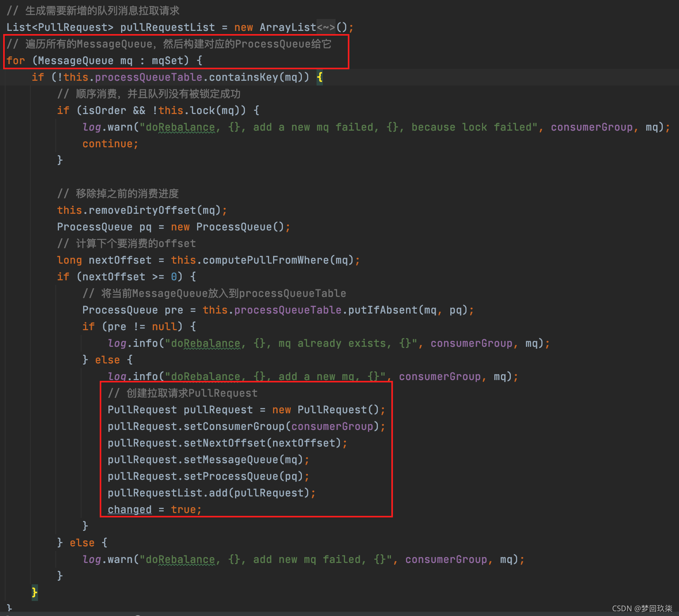Expand the folded <~> generics after ArrayList

326,27
